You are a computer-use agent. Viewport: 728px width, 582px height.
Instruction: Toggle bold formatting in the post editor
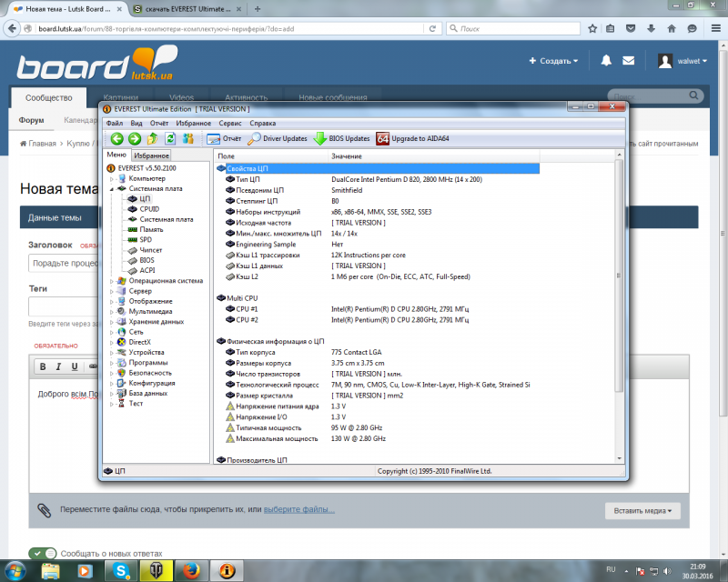coord(43,366)
